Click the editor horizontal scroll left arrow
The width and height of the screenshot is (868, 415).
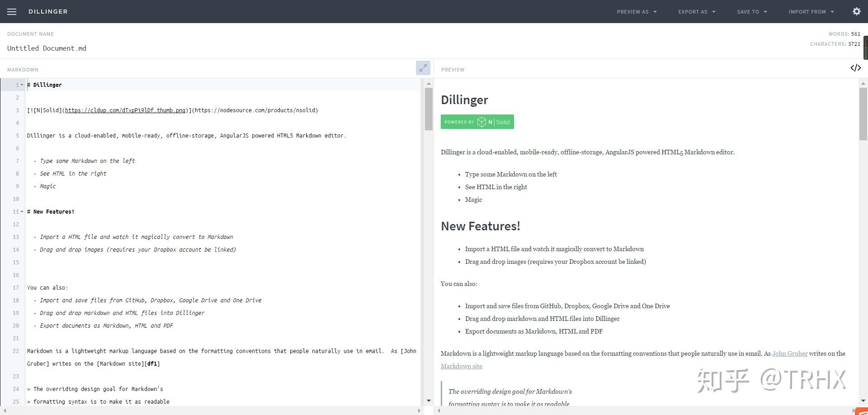[5, 410]
